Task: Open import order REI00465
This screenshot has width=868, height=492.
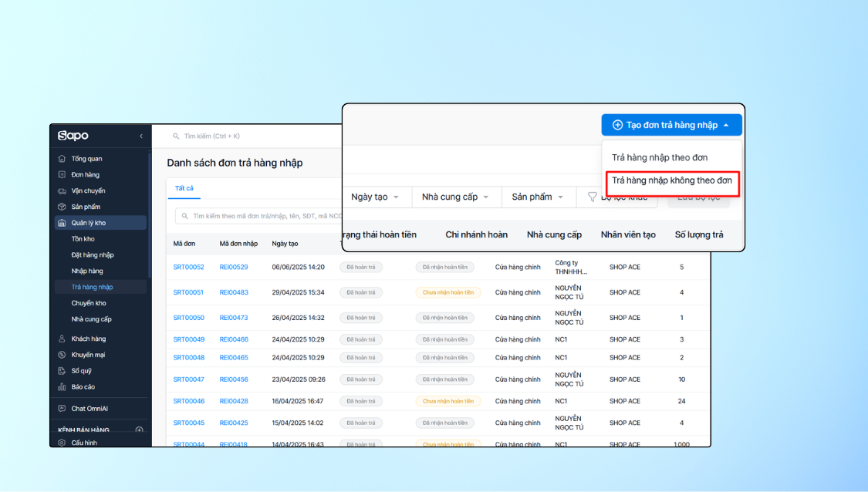Action: click(x=234, y=358)
